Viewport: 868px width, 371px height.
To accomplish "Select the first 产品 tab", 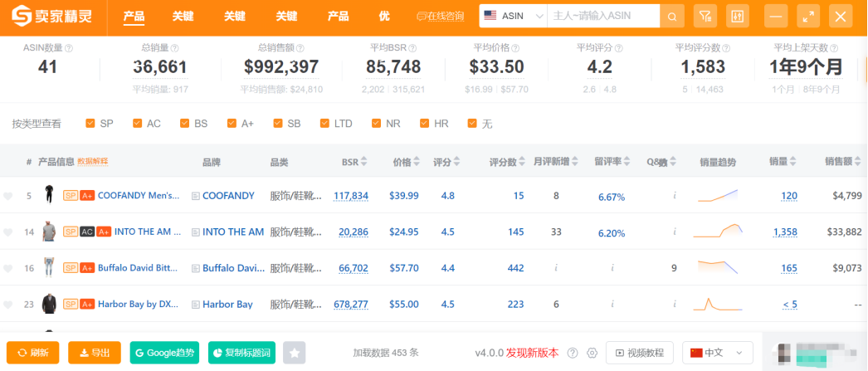I will click(134, 16).
